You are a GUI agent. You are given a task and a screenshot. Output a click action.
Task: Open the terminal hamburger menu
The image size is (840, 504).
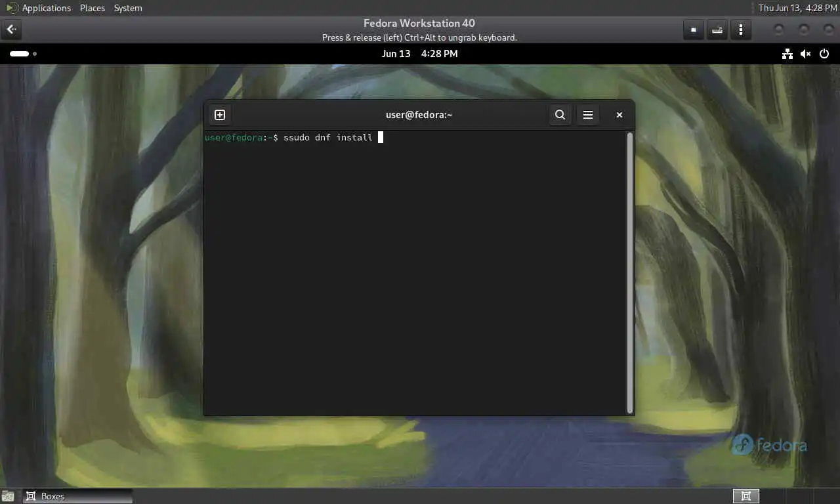(588, 115)
